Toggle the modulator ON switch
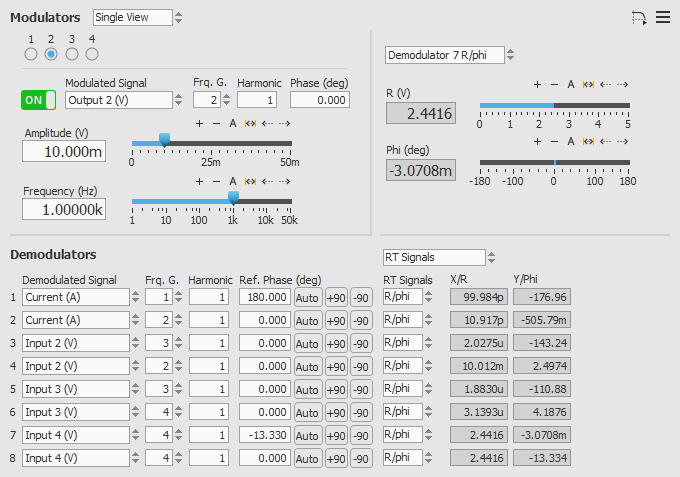 pos(39,100)
